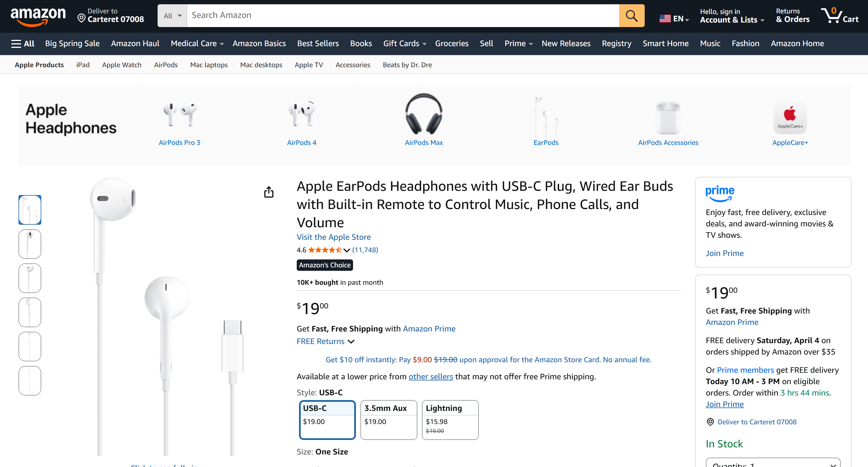
Task: Visit the Apple Store link
Action: (x=334, y=237)
